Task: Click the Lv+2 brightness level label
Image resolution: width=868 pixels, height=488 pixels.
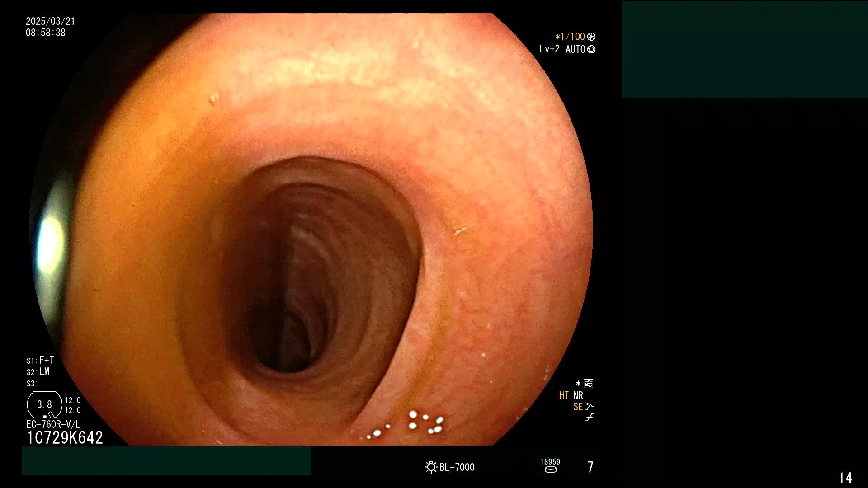Action: 549,49
